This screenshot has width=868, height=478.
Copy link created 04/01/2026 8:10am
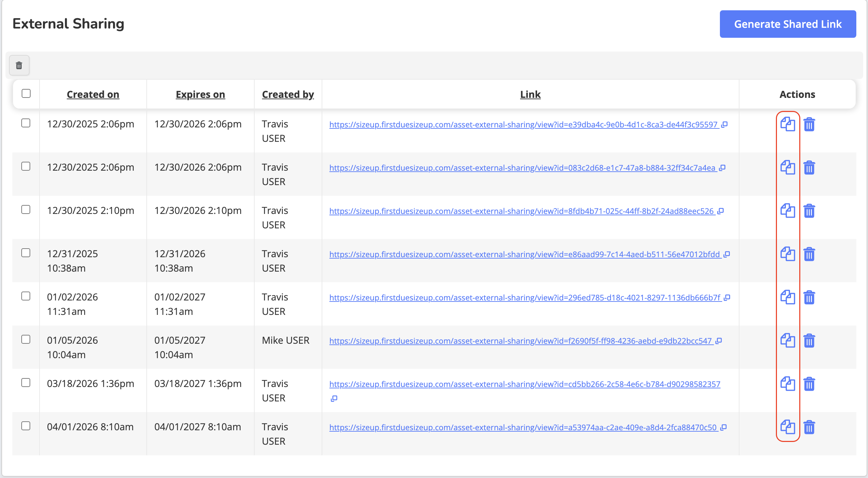click(x=788, y=427)
